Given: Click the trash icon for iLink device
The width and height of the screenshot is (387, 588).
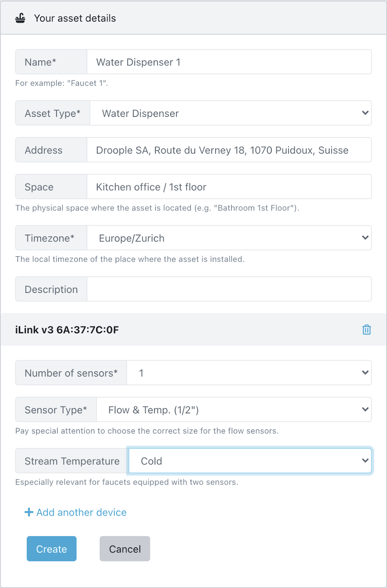Looking at the screenshot, I should click(366, 330).
